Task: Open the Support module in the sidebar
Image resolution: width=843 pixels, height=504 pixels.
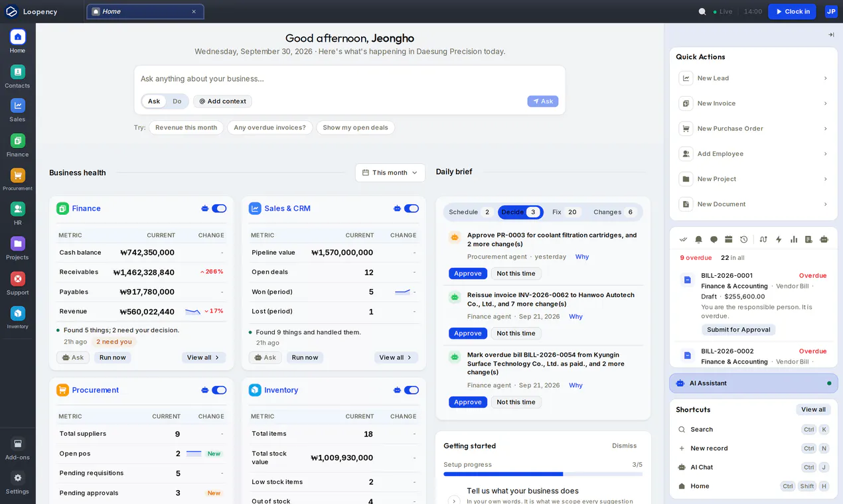Action: (17, 283)
